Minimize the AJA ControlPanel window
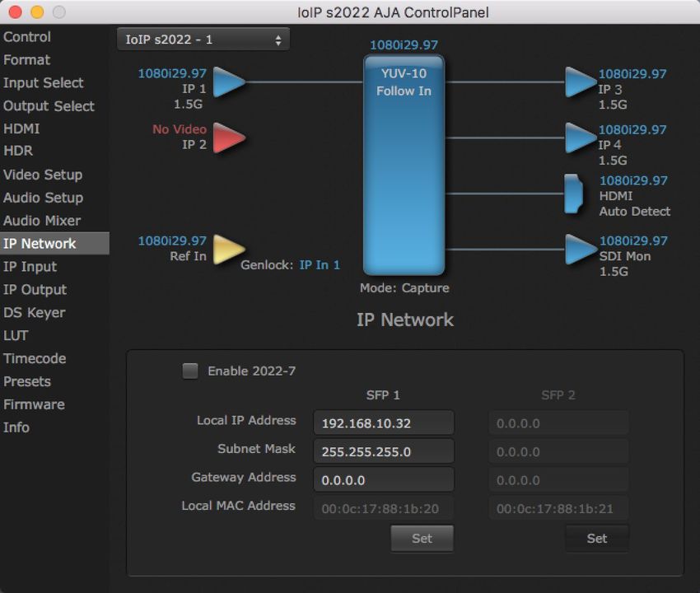 [37, 12]
